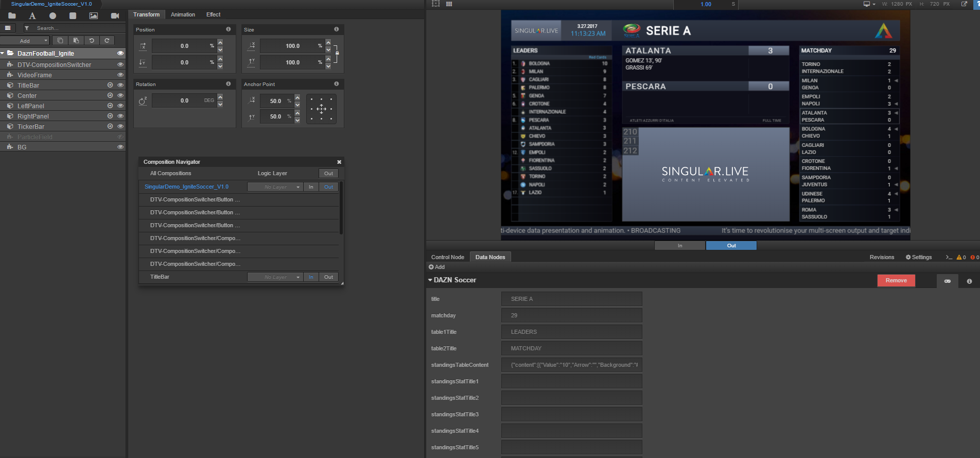The image size is (980, 458).
Task: Toggle the Size aspect-ratio lock
Action: pyautogui.click(x=337, y=53)
